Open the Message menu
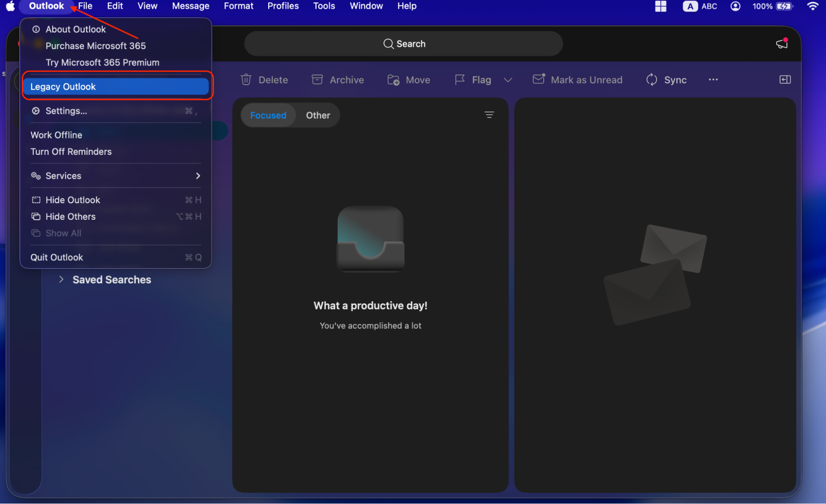 click(190, 6)
